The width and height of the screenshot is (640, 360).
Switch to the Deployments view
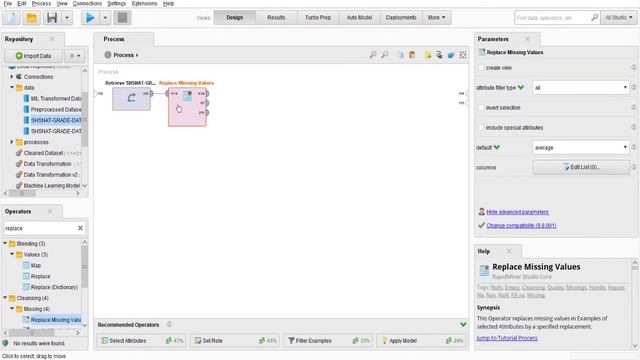tap(401, 18)
